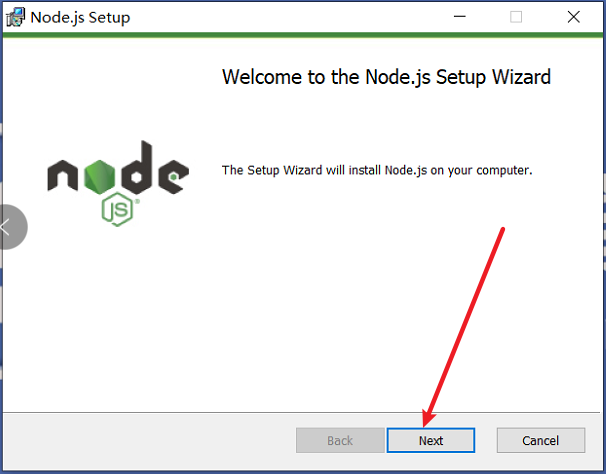This screenshot has width=606, height=474.
Task: Click the installer package icon in title bar
Action: pos(15,17)
